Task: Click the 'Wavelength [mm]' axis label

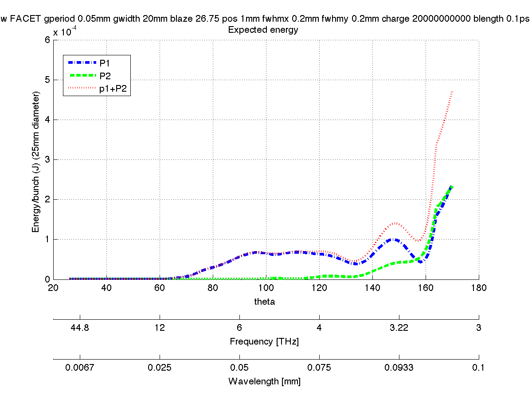Action: 265,381
